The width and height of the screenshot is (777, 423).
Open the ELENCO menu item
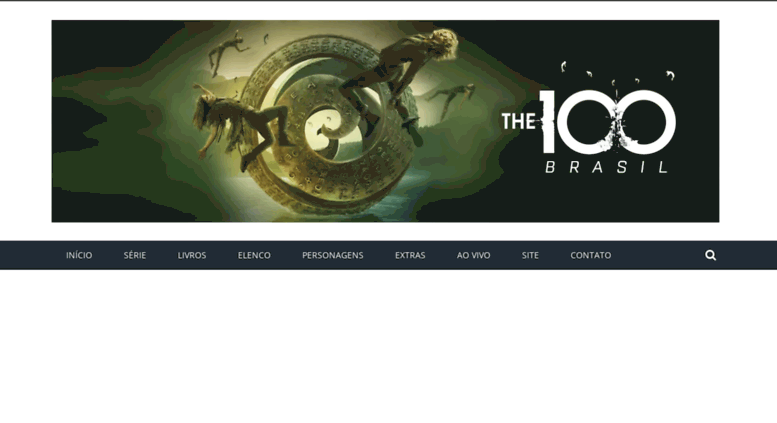pyautogui.click(x=254, y=255)
